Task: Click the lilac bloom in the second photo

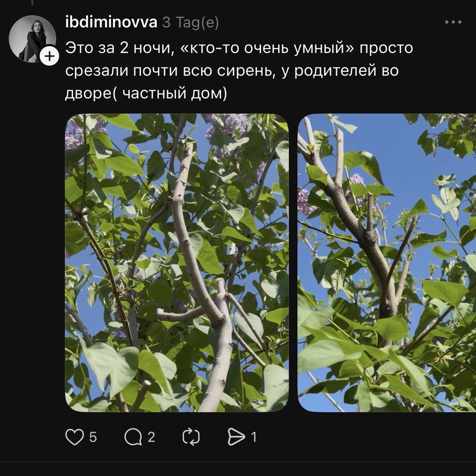Action: tap(355, 180)
